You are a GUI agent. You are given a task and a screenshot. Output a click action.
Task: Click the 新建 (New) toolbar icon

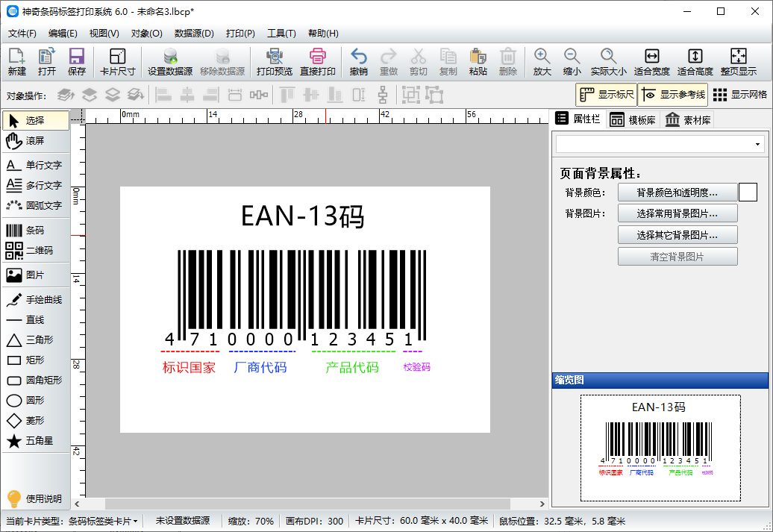(16, 62)
